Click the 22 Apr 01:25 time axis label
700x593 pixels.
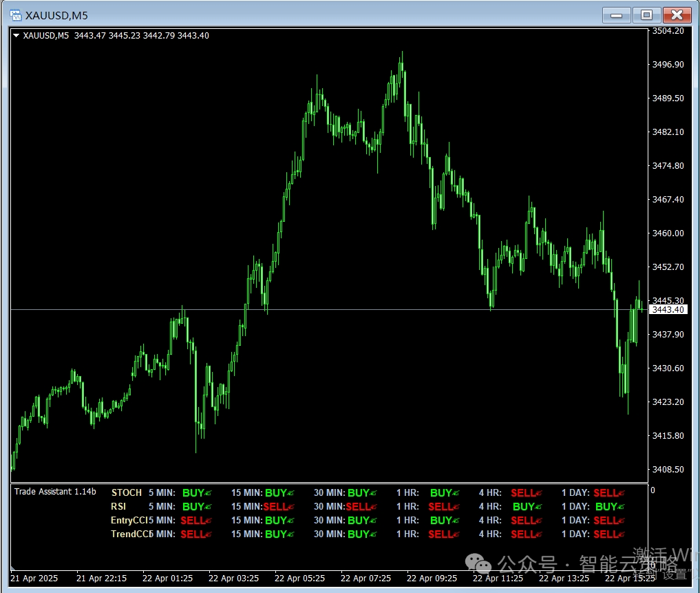pos(167,579)
